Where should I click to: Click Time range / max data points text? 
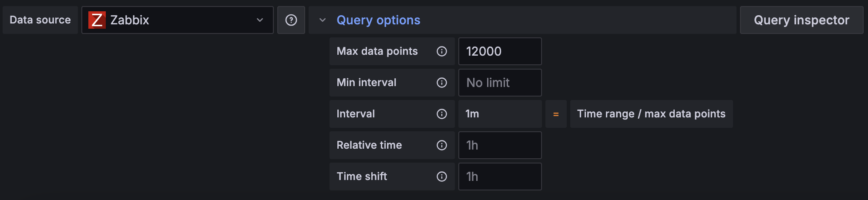651,114
